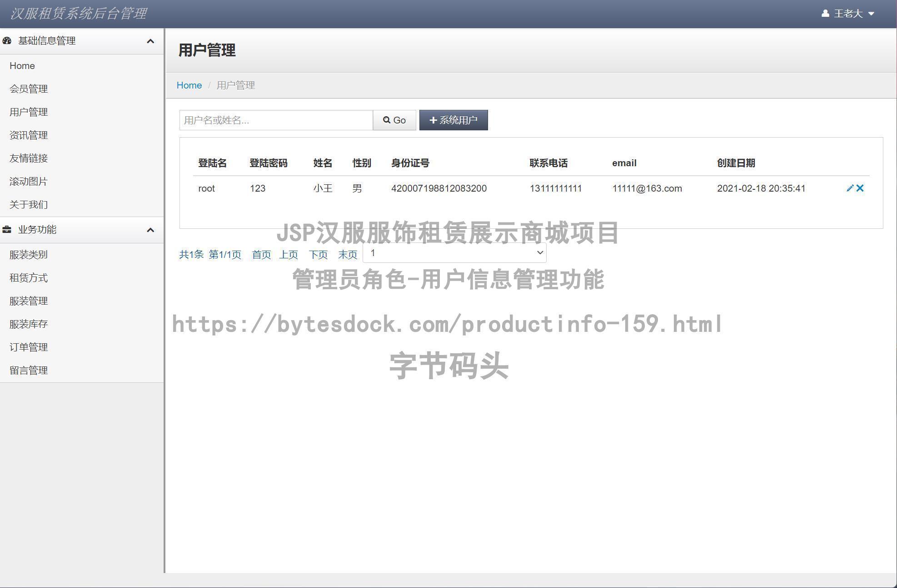This screenshot has width=897, height=588.
Task: Click the 联系电话 column header
Action: click(548, 163)
